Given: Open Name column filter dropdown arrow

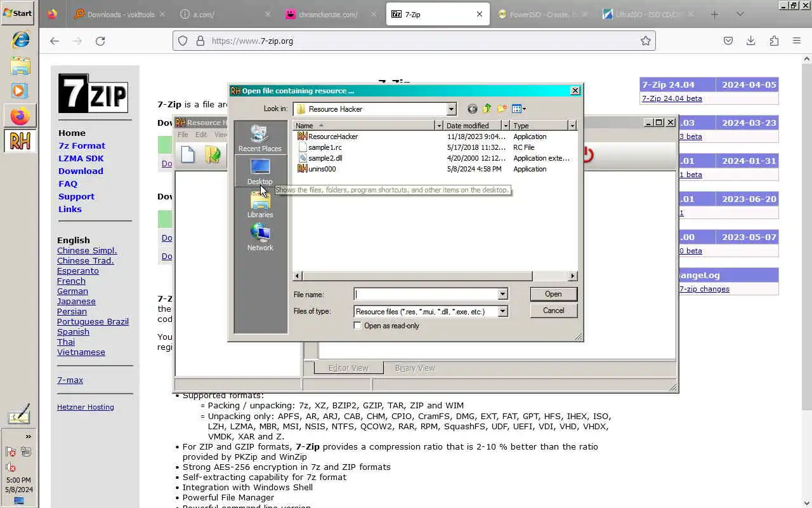Looking at the screenshot, I should (x=438, y=126).
